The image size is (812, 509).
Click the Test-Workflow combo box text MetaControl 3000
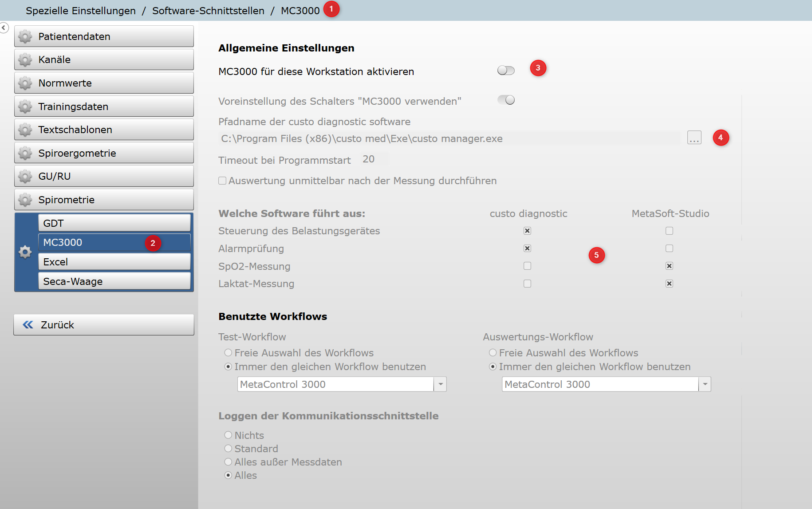pyautogui.click(x=283, y=384)
